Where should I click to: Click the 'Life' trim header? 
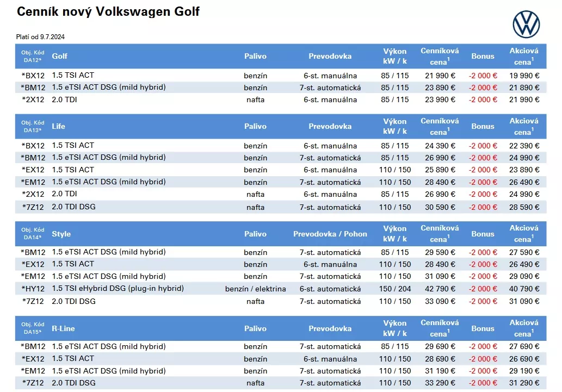click(x=58, y=127)
